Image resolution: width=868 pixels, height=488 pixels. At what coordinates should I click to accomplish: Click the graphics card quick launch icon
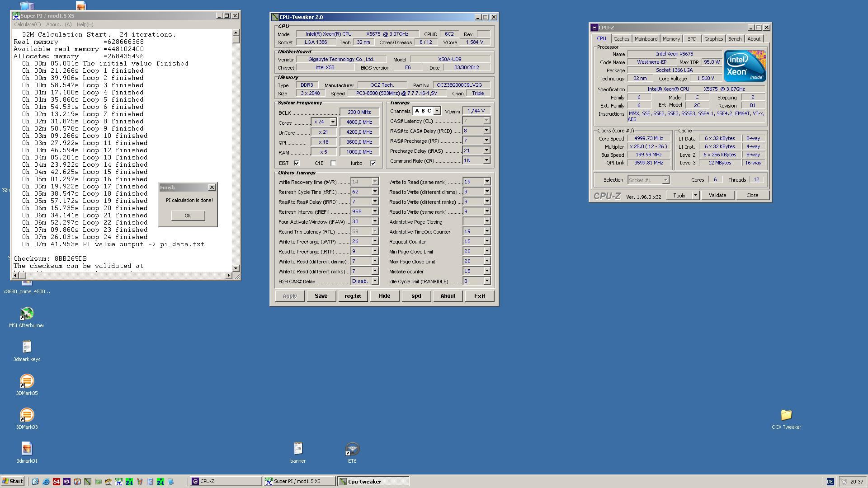[x=98, y=482]
